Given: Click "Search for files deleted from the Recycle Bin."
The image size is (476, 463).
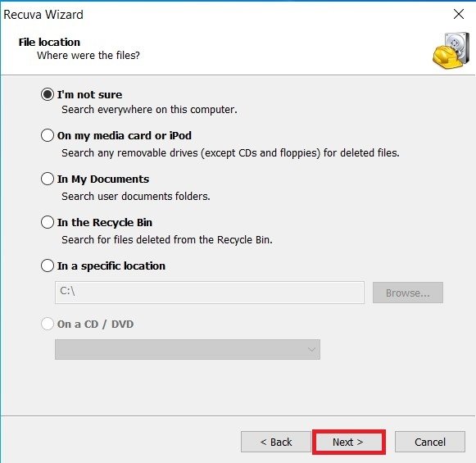Looking at the screenshot, I should (167, 240).
